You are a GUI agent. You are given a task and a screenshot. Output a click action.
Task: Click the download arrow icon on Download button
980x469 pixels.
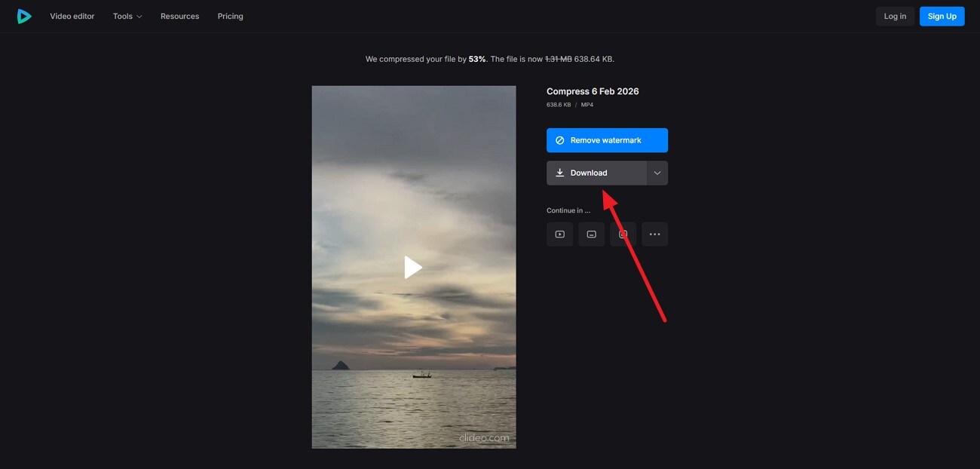(559, 172)
